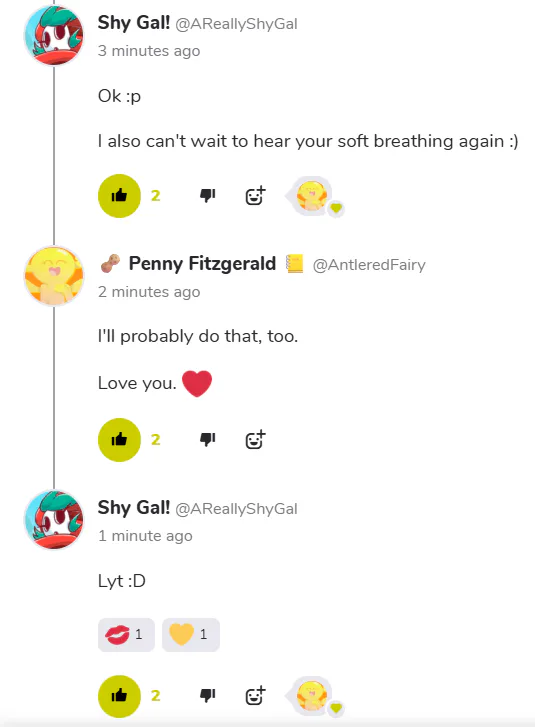The image size is (535, 727).
Task: Dislike Shy Gal's "Ok :p" comment
Action: (207, 196)
